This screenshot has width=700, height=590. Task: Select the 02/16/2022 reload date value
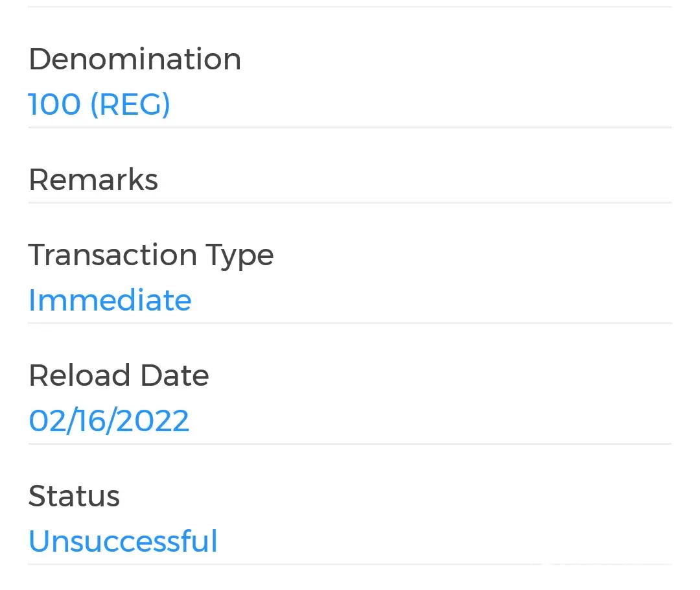109,421
